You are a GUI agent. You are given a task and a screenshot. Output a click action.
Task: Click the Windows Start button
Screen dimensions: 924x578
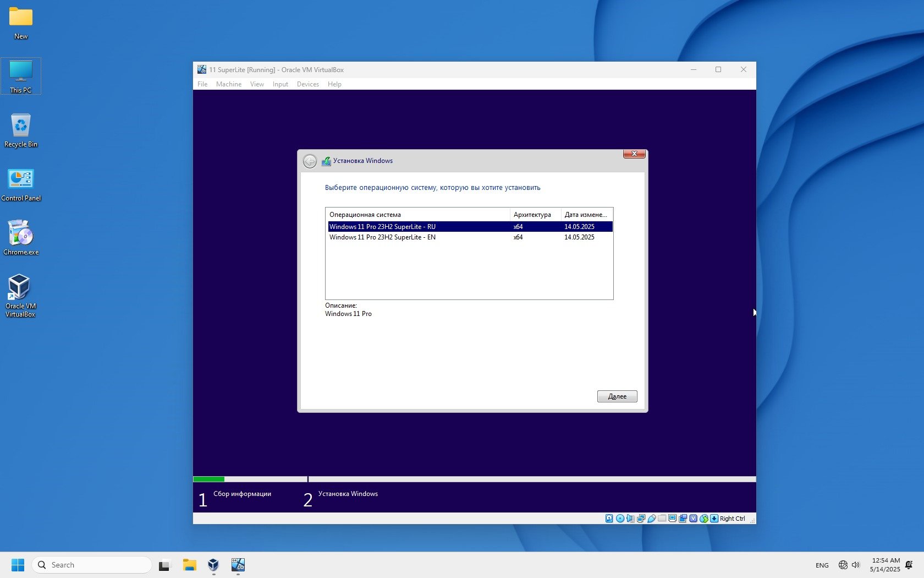[18, 565]
